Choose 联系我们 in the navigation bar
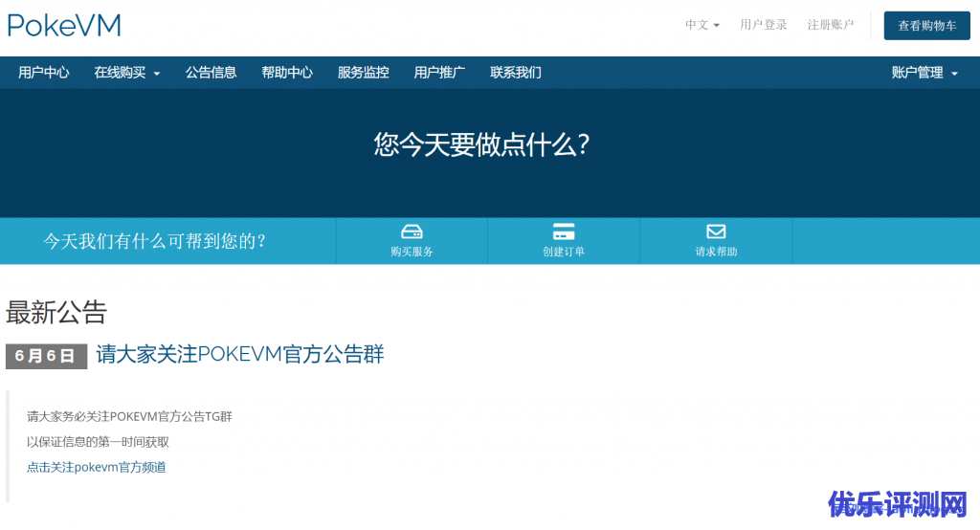Viewport: 980px width, 530px height. point(516,73)
